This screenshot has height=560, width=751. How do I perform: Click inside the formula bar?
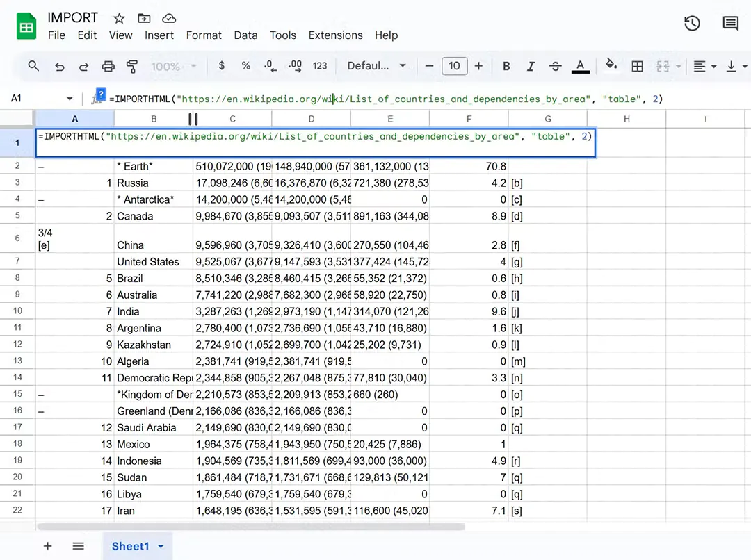point(348,99)
